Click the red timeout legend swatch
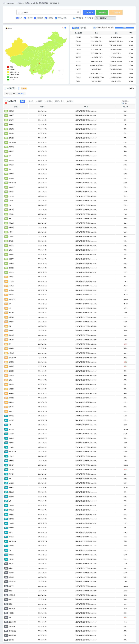The height and width of the screenshot is (644, 139). click(x=8, y=67)
